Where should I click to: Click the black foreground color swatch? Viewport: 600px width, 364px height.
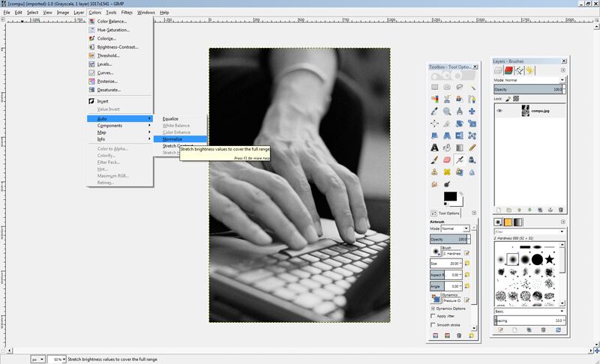tap(450, 196)
